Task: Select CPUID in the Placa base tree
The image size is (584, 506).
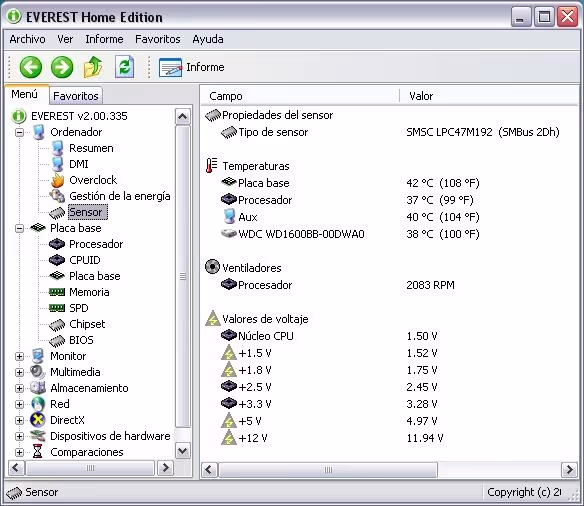Action: 85,260
